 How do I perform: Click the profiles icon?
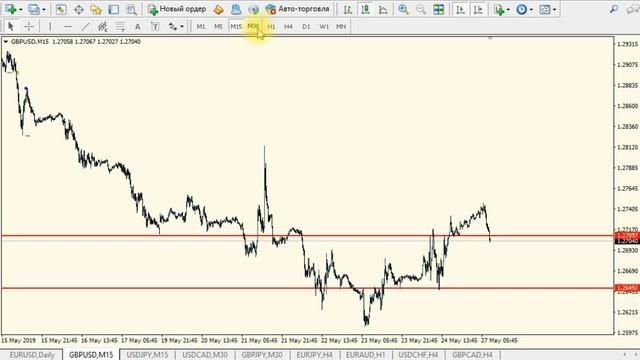click(x=34, y=9)
